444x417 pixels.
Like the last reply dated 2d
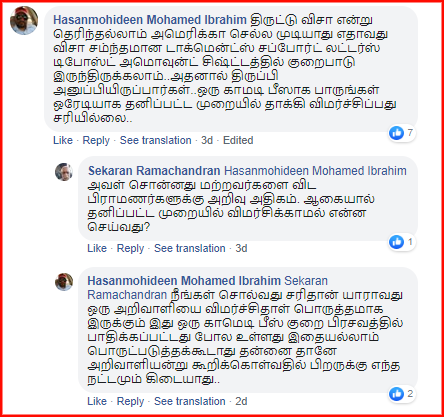coord(97,401)
